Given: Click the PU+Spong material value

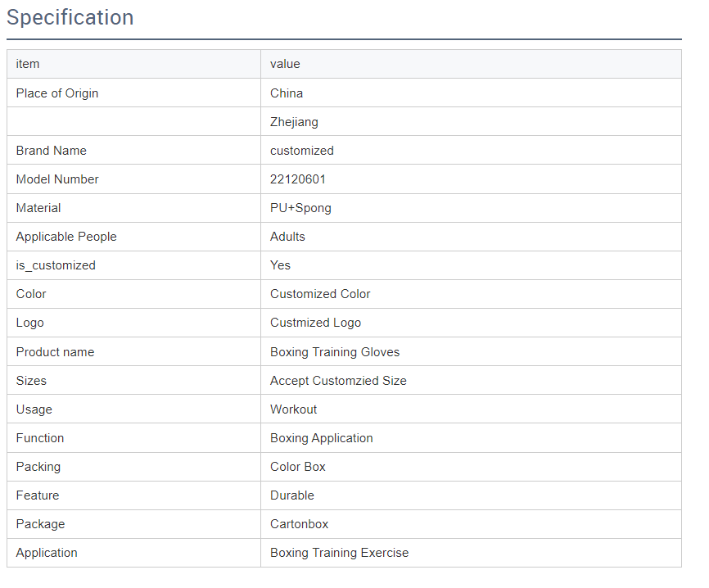Looking at the screenshot, I should (300, 208).
